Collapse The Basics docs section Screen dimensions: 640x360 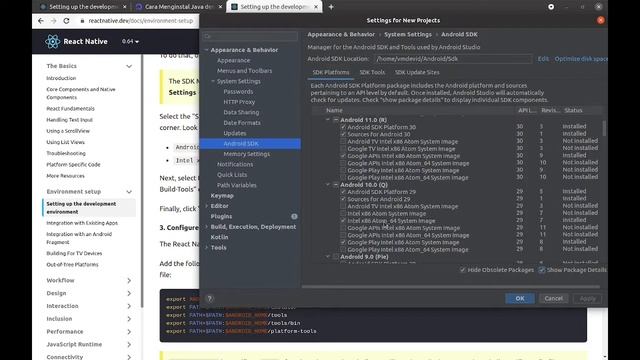pos(129,66)
